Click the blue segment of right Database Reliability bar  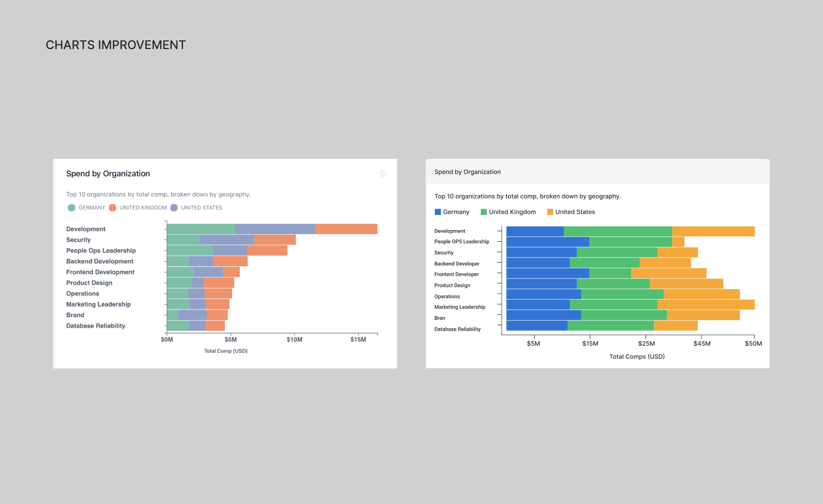point(537,325)
